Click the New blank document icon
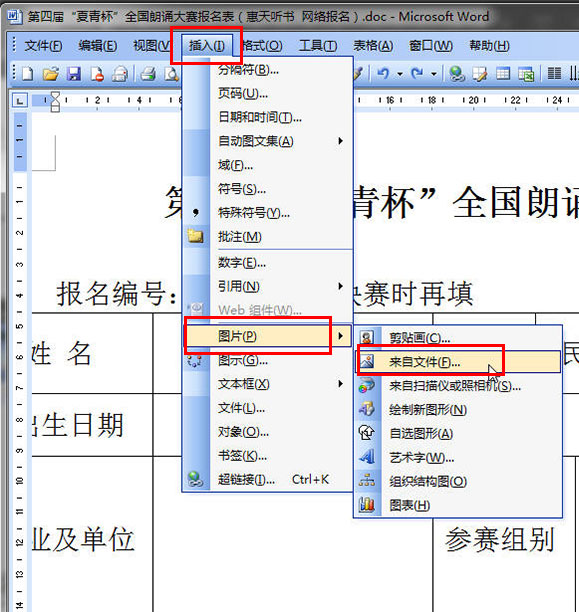The width and height of the screenshot is (579, 612). tap(28, 73)
